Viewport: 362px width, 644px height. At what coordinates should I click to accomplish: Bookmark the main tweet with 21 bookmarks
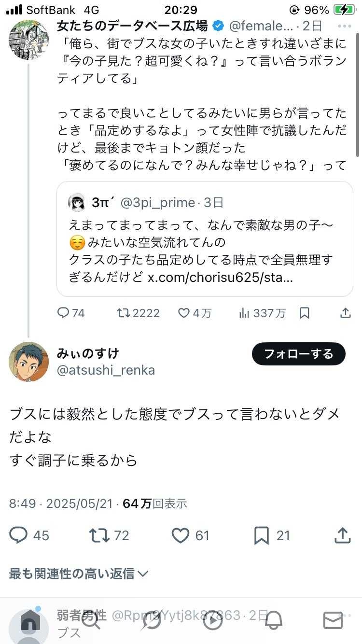tap(262, 535)
